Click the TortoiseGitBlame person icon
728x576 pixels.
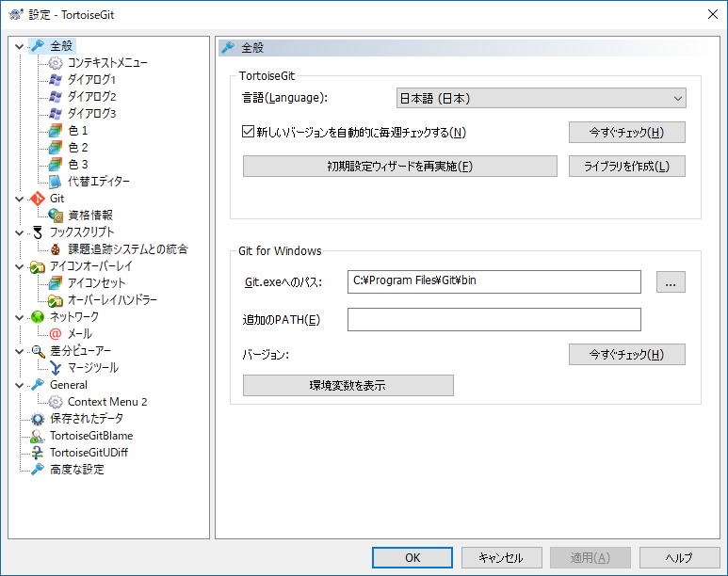[38, 436]
